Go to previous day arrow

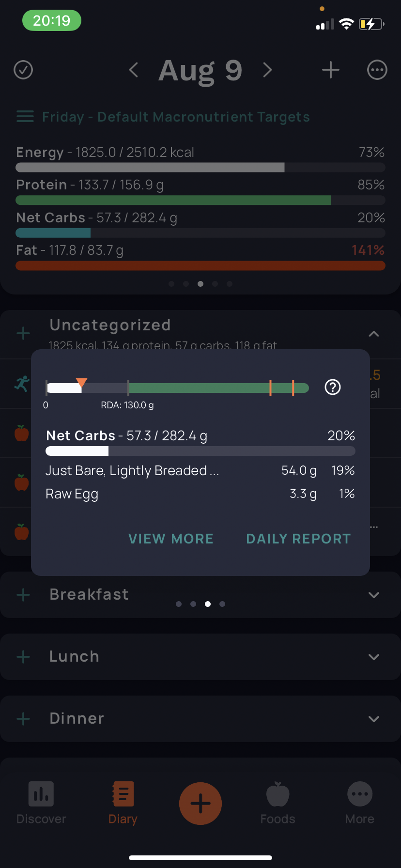[x=134, y=70]
